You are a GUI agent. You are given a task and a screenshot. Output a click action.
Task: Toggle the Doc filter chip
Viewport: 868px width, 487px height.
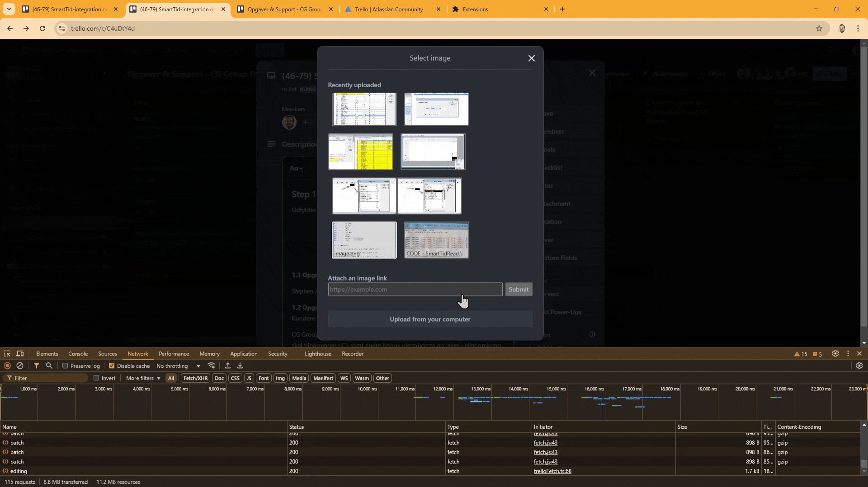[x=219, y=378]
